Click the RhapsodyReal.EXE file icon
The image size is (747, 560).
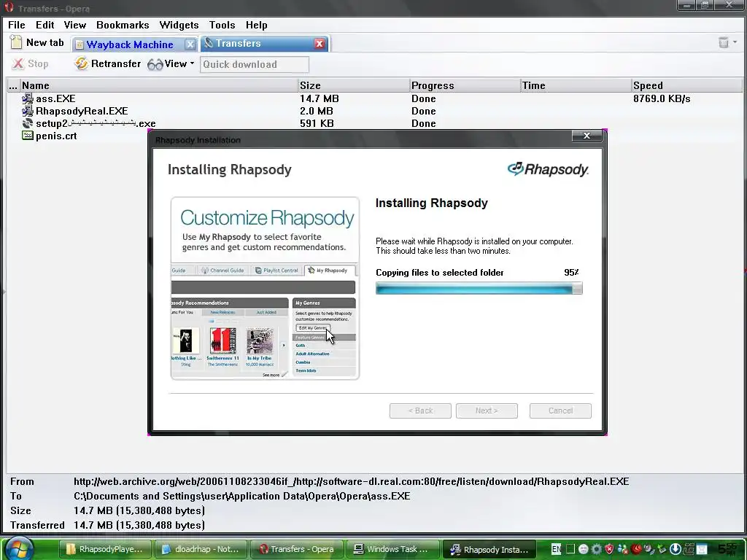[x=28, y=111]
